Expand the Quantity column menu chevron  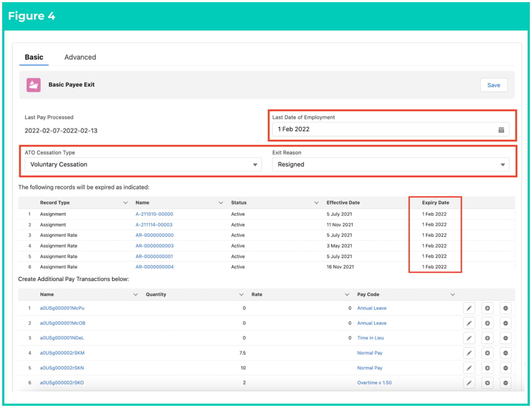click(x=241, y=295)
